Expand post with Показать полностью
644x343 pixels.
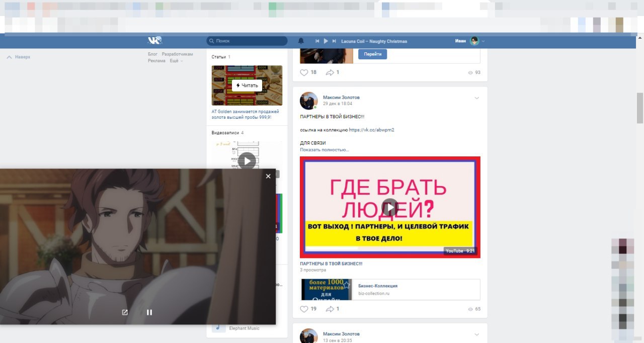[x=325, y=150]
